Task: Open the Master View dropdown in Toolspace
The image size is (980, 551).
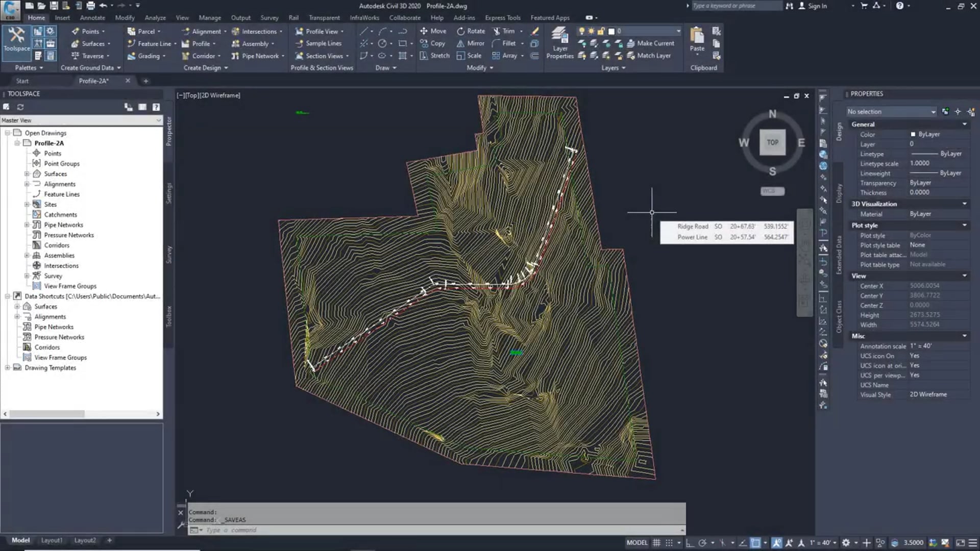Action: point(159,120)
